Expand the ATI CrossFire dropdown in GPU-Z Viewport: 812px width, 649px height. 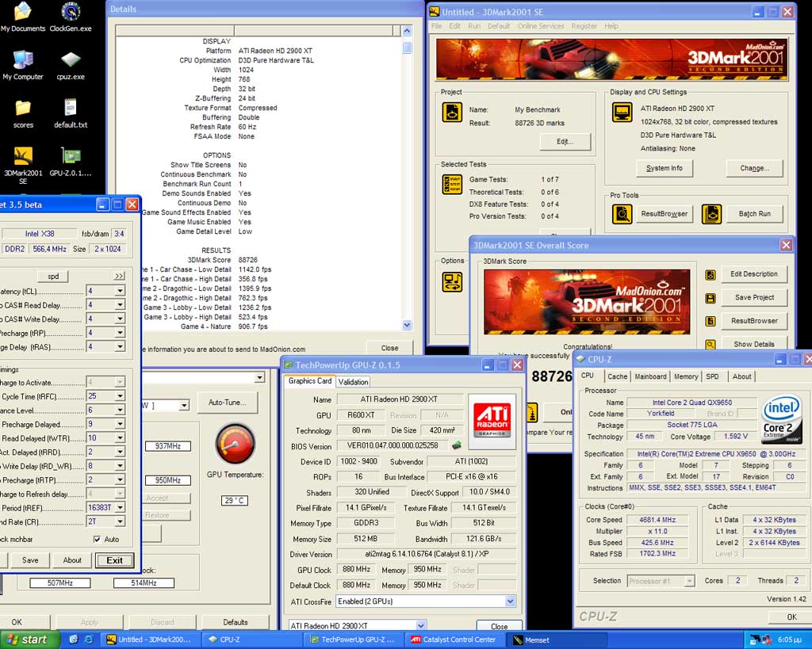click(510, 601)
